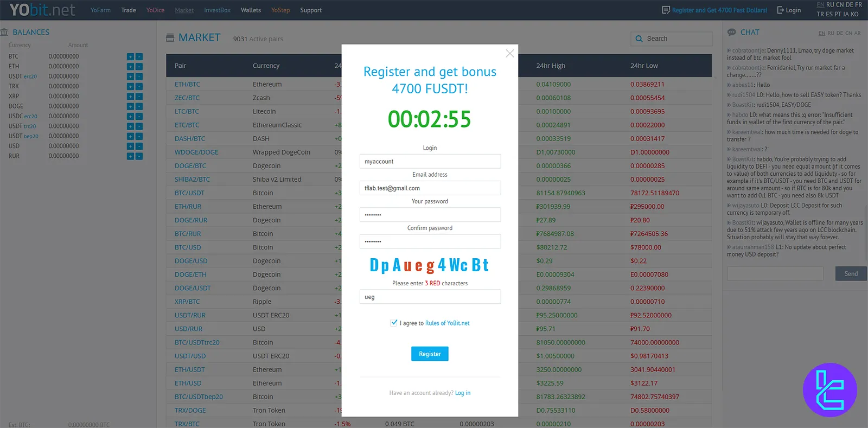
Task: Click the Market panel header icon
Action: (x=170, y=37)
